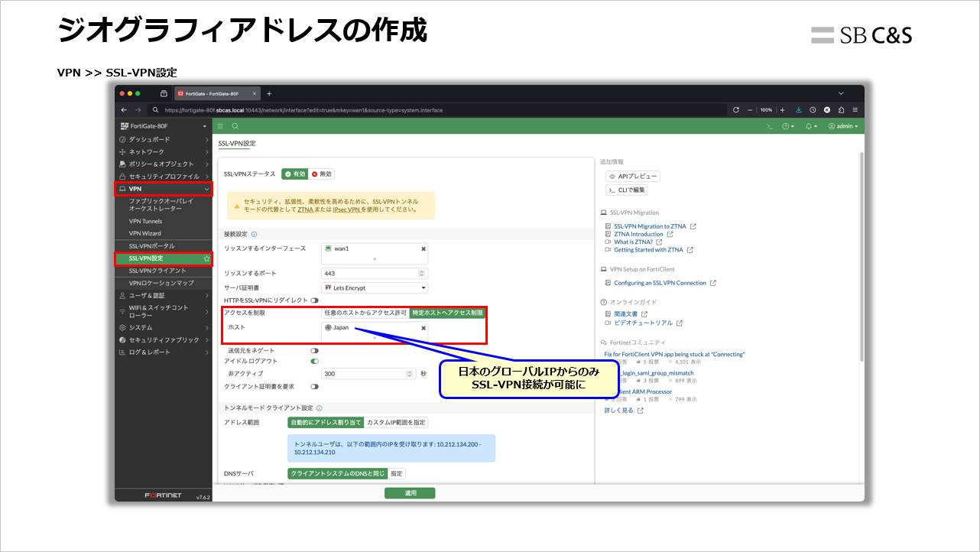The width and height of the screenshot is (980, 552).
Task: Toggle HTTPをSSL-VPNにリダイレクト switch
Action: 314,300
